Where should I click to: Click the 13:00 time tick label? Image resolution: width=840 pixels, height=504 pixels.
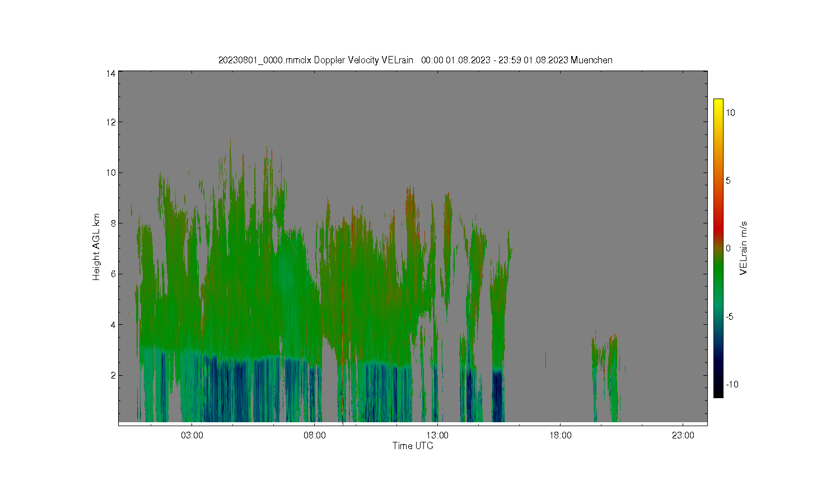437,436
